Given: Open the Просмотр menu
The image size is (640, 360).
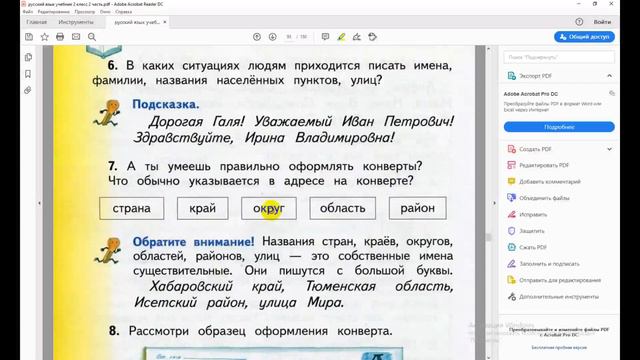Looking at the screenshot, I should click(x=84, y=12).
